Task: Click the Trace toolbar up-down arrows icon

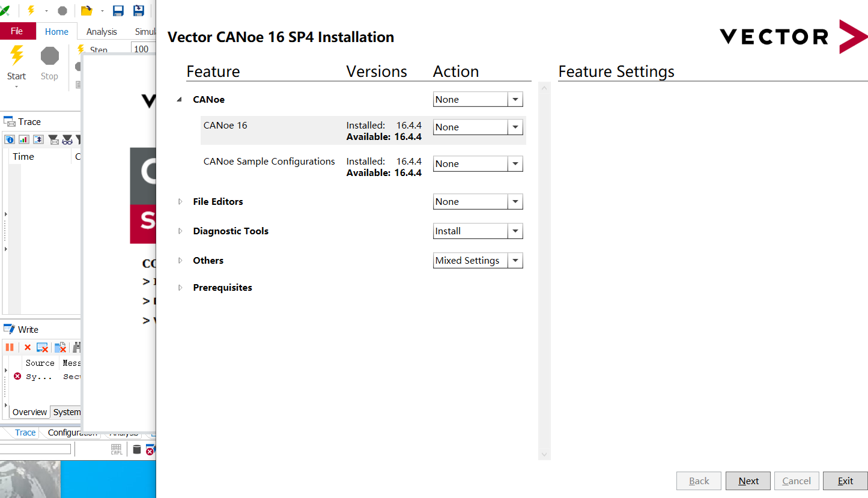Action: 38,139
